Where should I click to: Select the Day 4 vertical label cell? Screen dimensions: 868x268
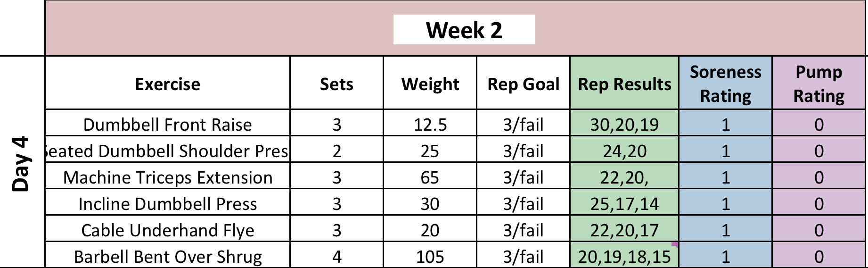[x=21, y=163]
